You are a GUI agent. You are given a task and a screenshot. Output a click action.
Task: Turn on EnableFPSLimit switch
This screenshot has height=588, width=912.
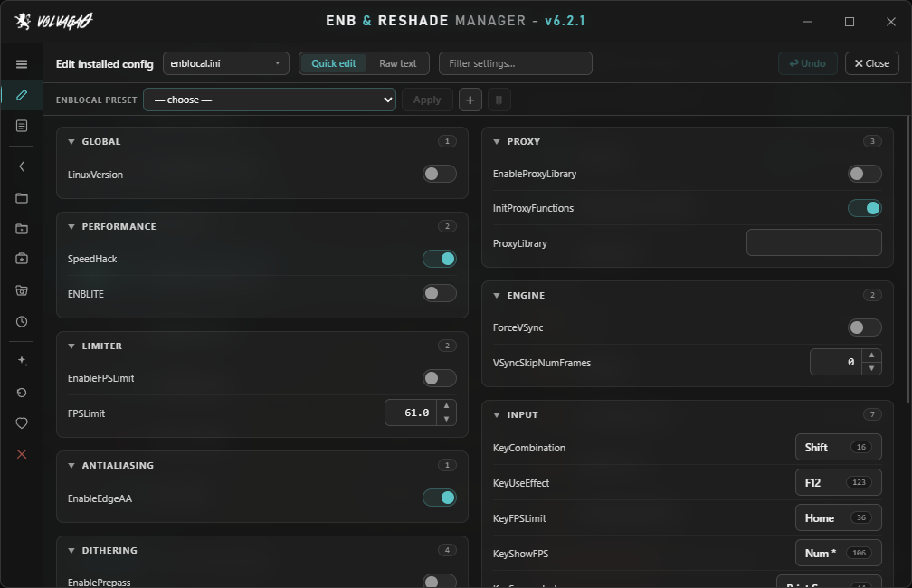[x=439, y=378]
